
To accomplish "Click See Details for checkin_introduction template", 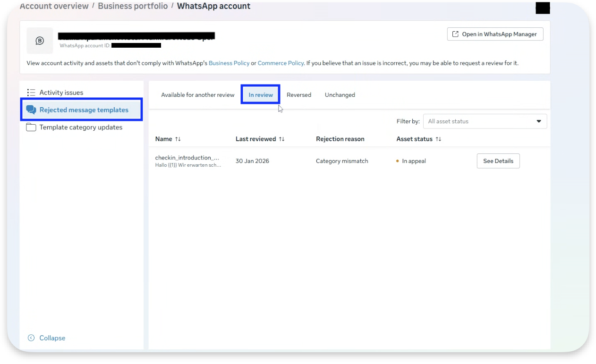I will (498, 161).
